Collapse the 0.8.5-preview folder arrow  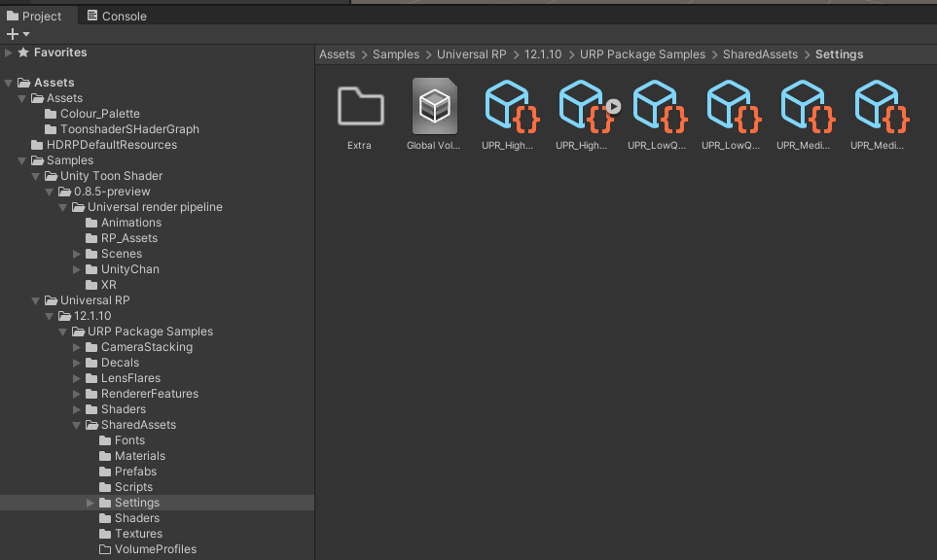[x=50, y=192]
